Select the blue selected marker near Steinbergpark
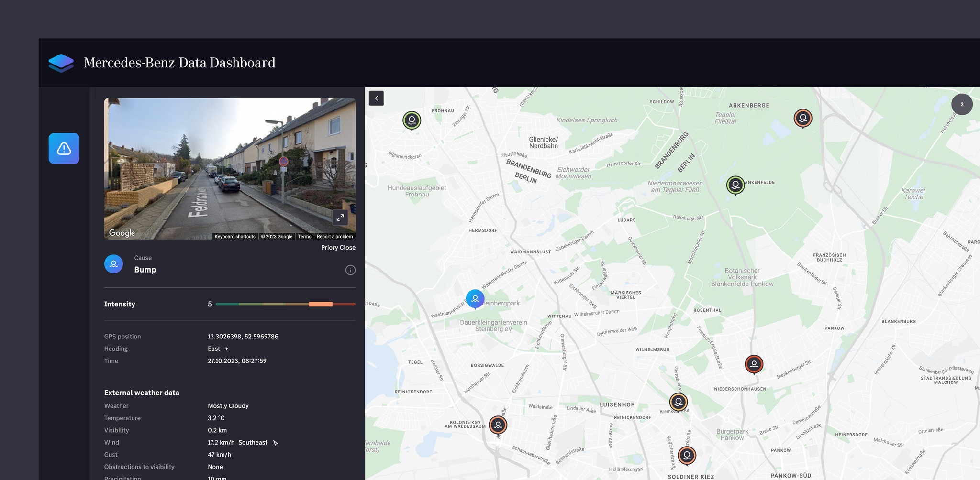 point(475,299)
